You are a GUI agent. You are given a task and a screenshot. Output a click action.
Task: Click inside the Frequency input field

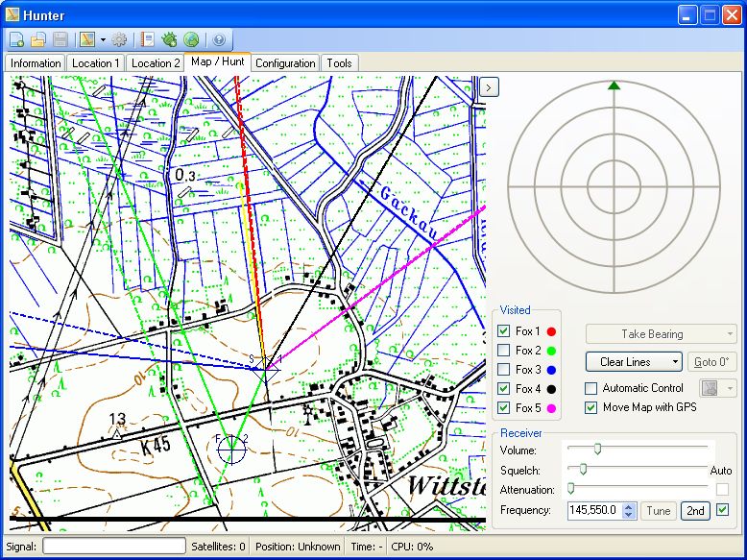[x=593, y=511]
